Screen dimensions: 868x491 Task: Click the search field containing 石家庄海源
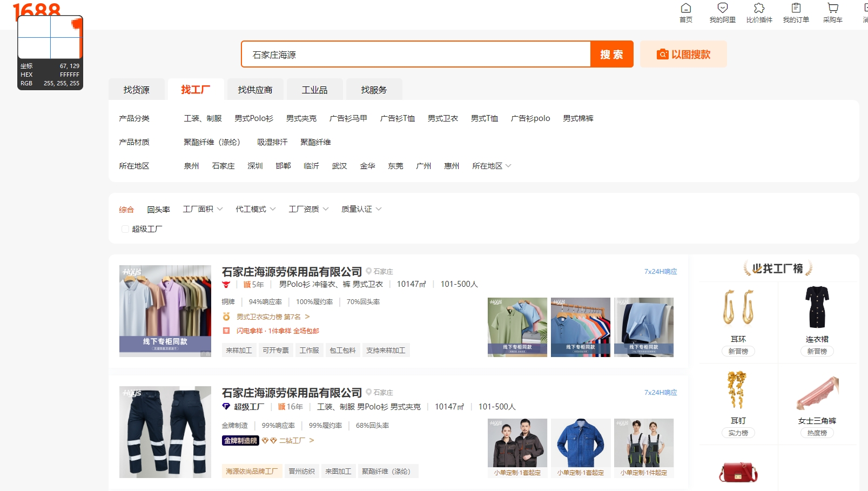pos(416,55)
